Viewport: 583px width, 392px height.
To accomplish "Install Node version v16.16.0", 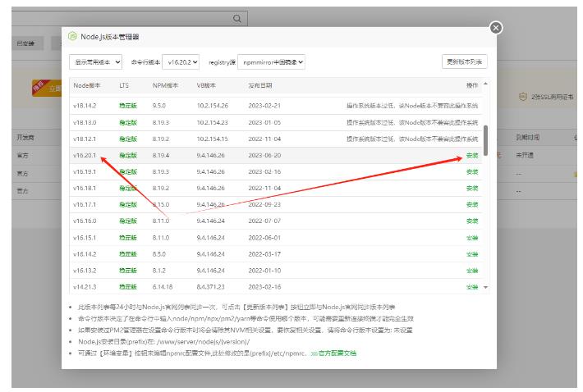I will 472,221.
